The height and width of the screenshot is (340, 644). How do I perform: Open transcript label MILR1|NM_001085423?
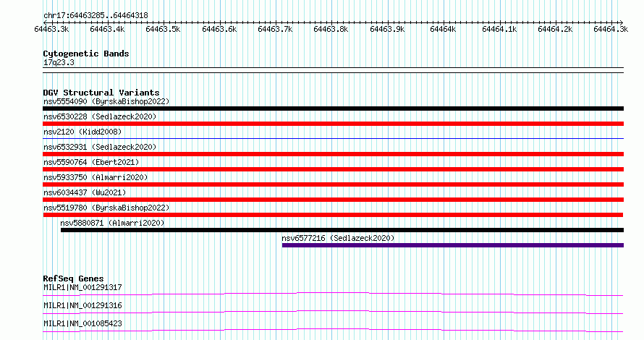[x=82, y=323]
